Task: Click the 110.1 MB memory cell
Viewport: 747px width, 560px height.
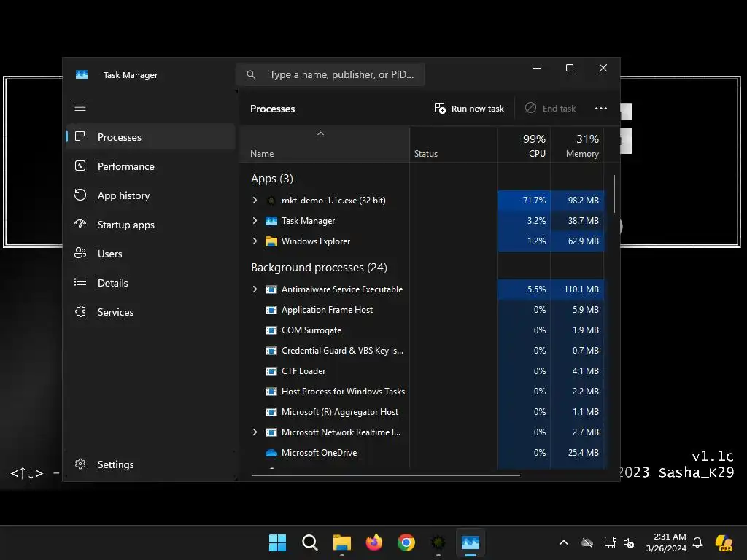Action: pyautogui.click(x=578, y=289)
